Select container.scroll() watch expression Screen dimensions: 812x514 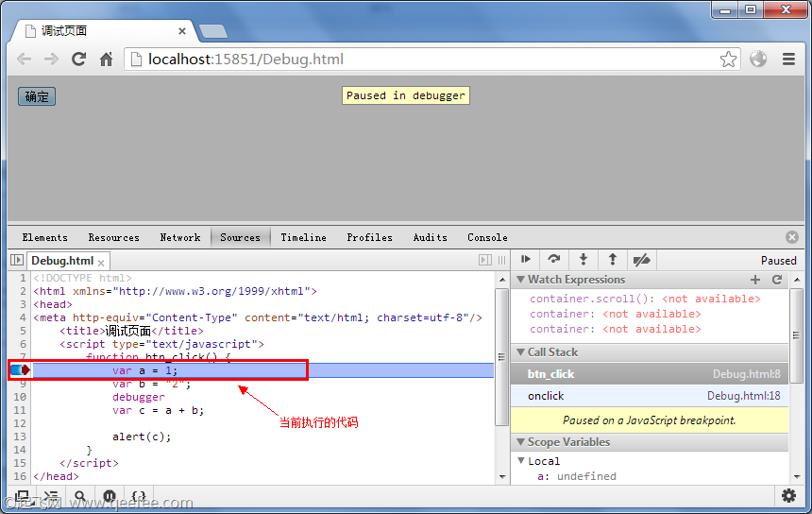click(x=645, y=299)
